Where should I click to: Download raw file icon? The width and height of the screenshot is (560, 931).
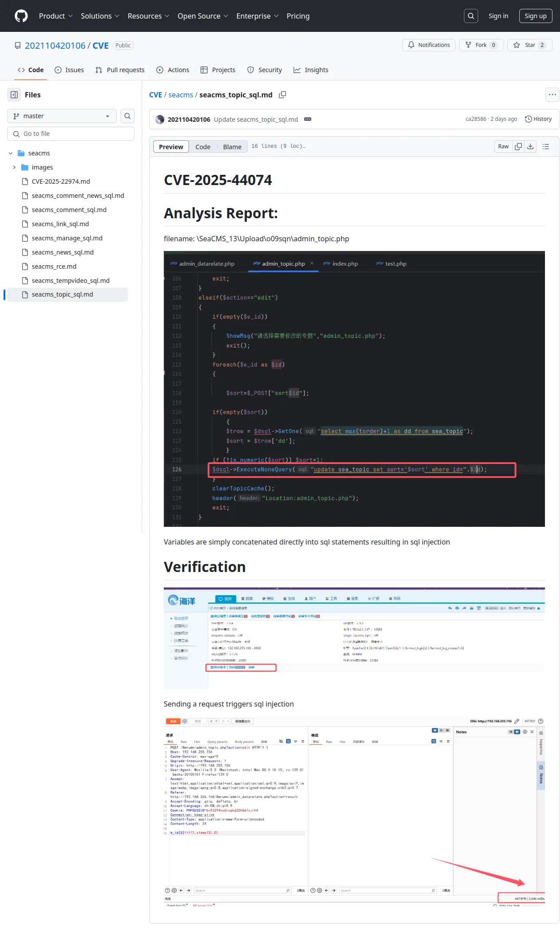coord(530,147)
